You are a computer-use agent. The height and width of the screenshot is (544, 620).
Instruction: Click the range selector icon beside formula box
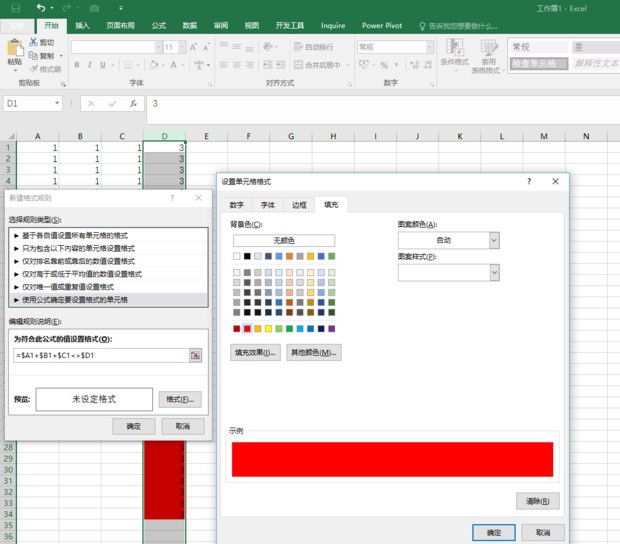click(x=196, y=355)
